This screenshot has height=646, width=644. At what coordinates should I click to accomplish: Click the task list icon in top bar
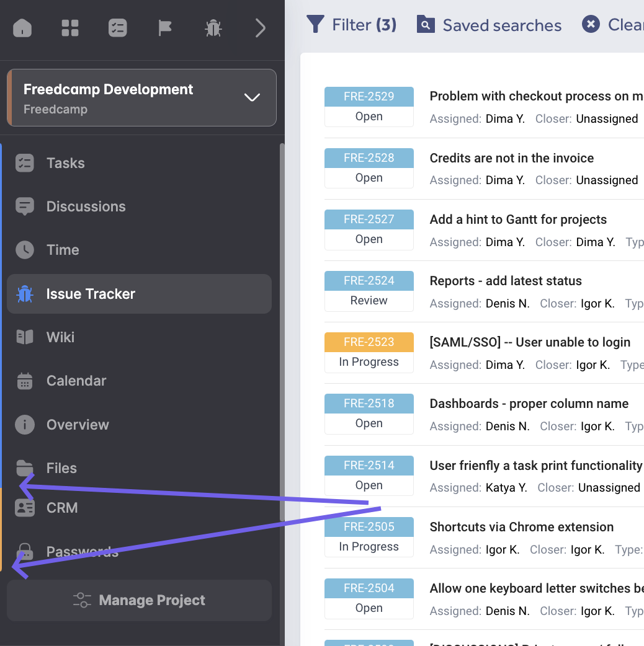point(117,28)
